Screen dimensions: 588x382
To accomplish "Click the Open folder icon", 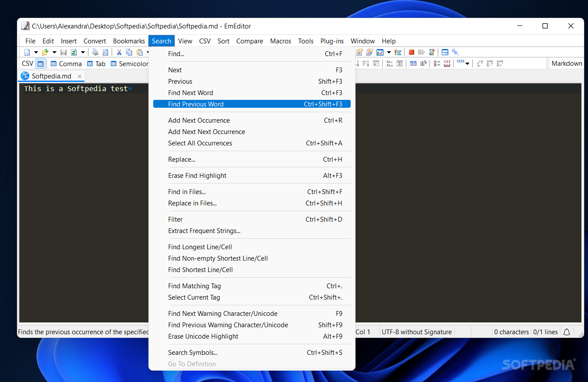I will click(45, 52).
